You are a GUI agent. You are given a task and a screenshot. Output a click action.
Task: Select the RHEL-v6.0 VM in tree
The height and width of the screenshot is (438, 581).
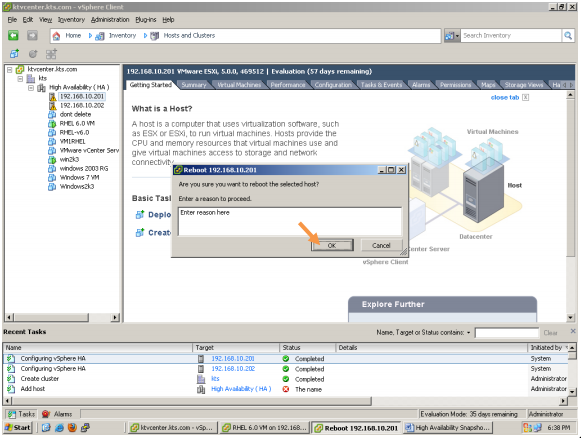click(74, 132)
